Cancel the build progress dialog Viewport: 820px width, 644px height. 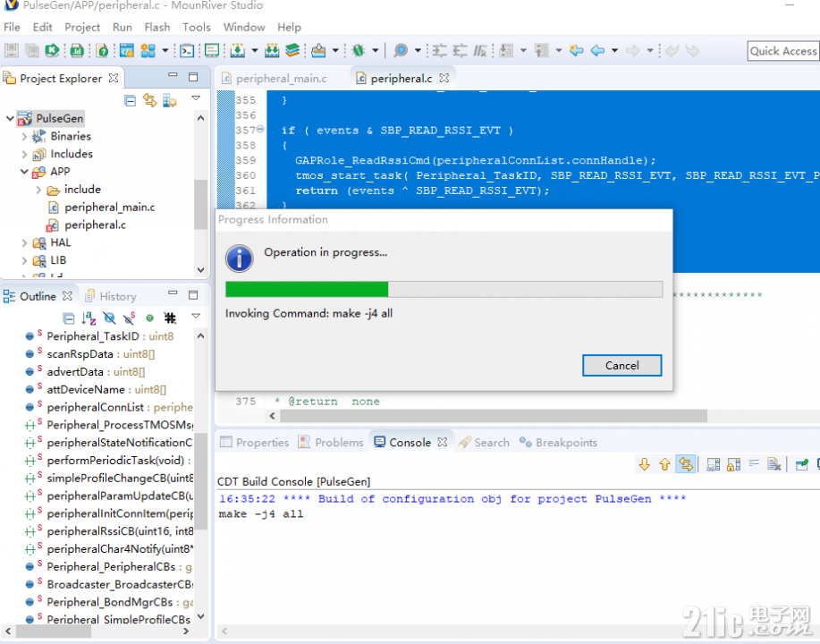click(621, 365)
